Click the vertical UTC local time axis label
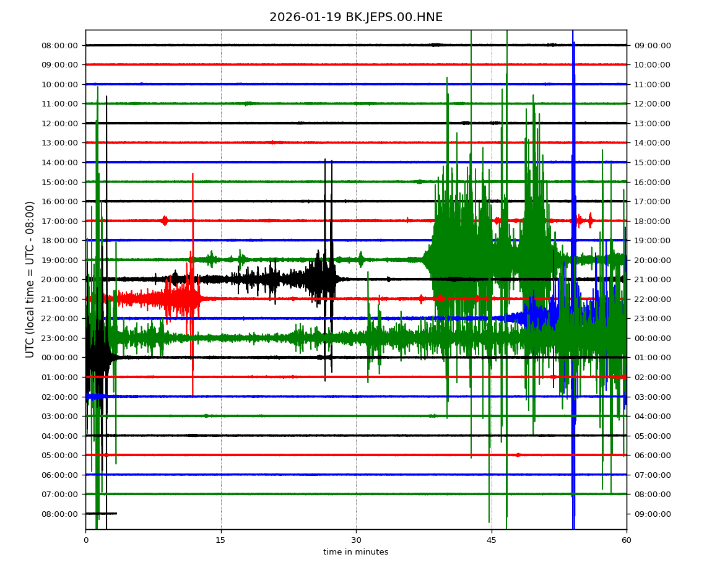The height and width of the screenshot is (588, 712). pos(30,279)
